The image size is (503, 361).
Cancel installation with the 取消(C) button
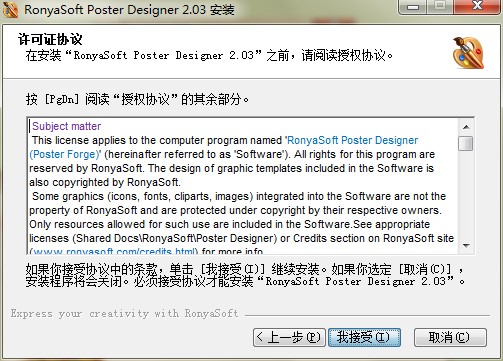coord(450,337)
